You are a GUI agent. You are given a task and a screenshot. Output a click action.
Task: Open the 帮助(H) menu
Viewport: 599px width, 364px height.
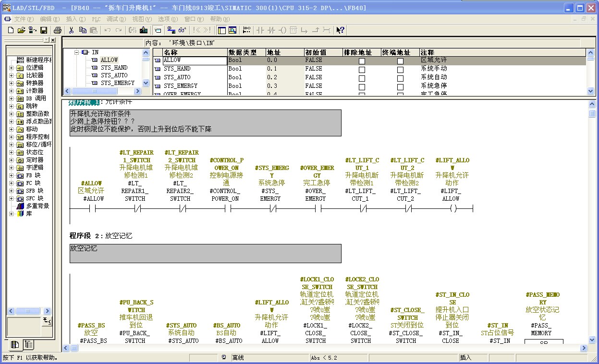[x=220, y=19]
